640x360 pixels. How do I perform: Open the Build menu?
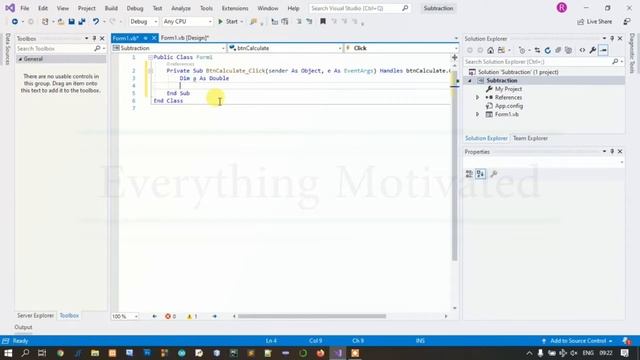coord(111,8)
